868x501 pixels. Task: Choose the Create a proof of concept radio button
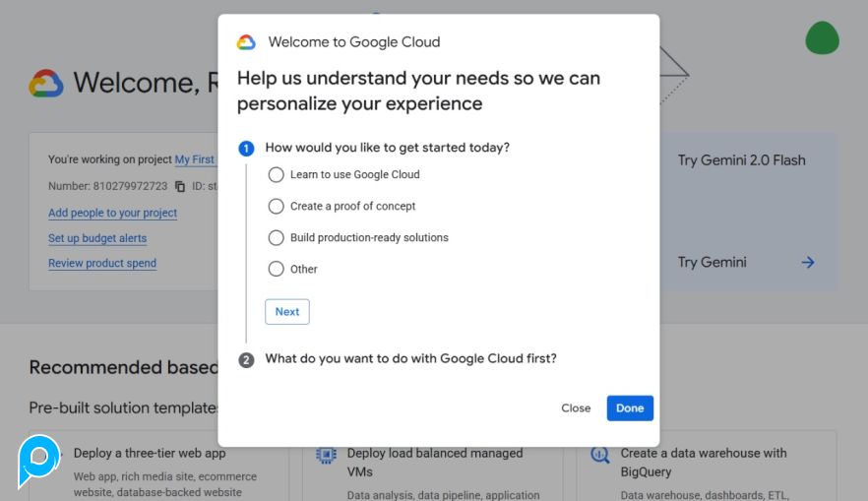276,207
